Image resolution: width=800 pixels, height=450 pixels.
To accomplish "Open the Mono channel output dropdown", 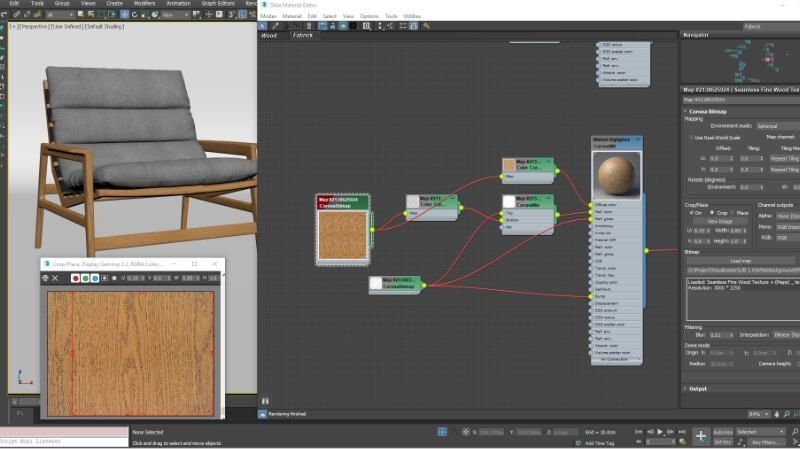I will coord(788,227).
